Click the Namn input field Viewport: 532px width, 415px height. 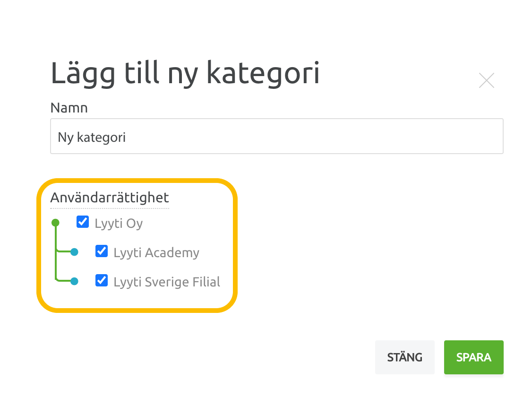[276, 136]
